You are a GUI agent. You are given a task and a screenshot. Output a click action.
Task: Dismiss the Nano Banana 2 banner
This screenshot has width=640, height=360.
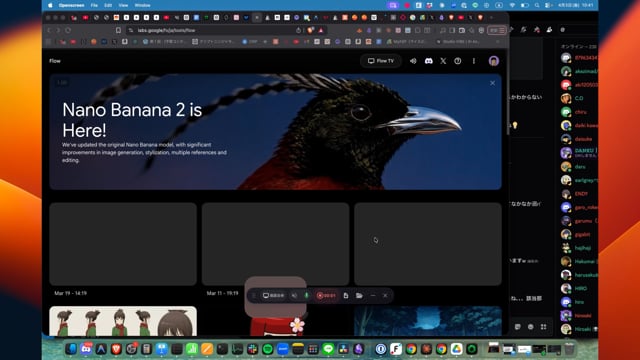point(492,83)
